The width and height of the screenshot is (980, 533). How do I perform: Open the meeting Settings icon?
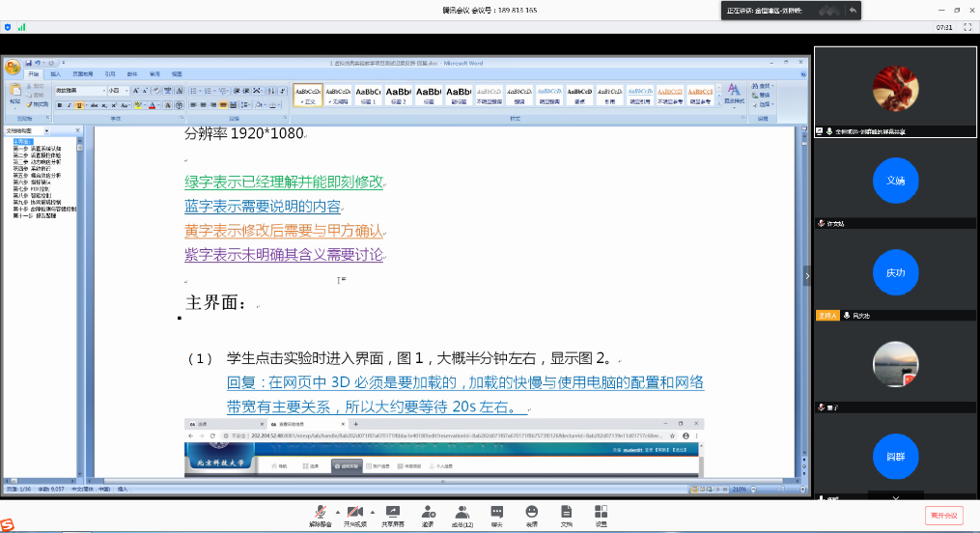(601, 514)
